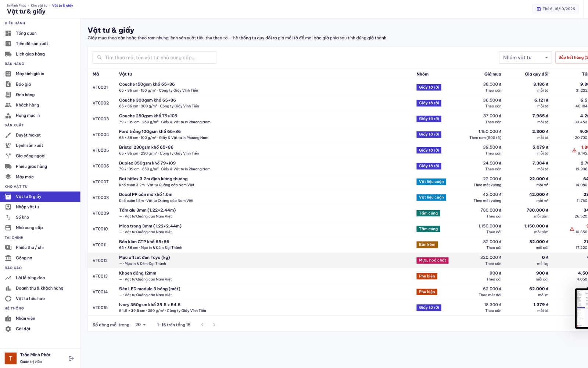Open Lãi lỗ từng đơn chart icon
The image size is (588, 368).
point(8,278)
